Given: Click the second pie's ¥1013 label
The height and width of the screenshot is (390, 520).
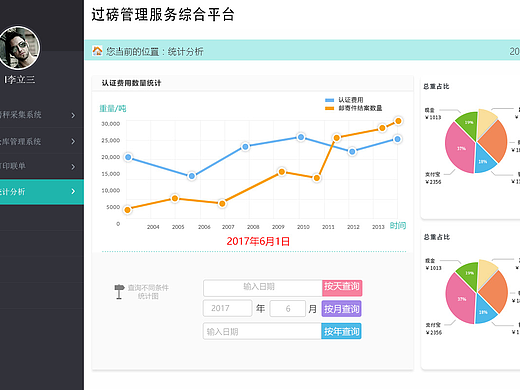Looking at the screenshot, I should pyautogui.click(x=433, y=268).
